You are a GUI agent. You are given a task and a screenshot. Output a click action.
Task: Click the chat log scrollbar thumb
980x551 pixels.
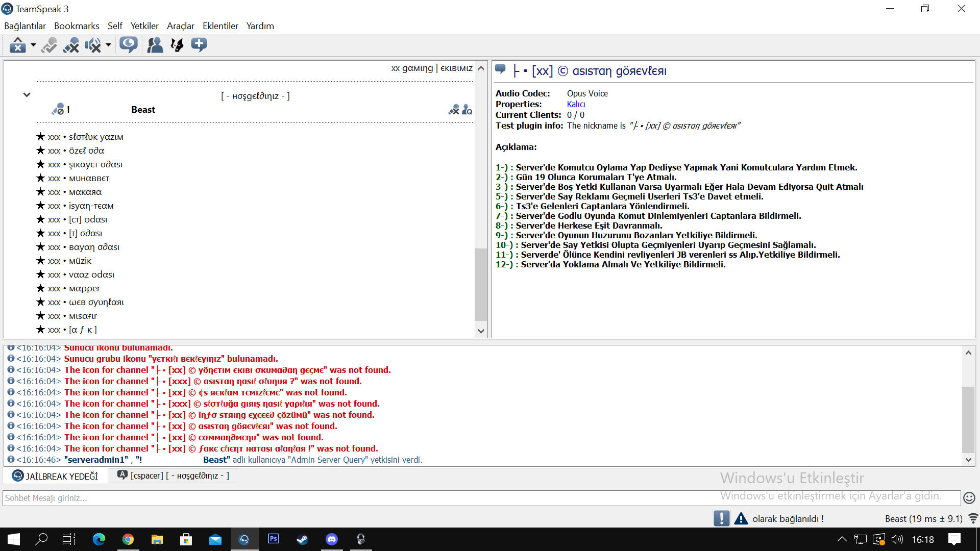coord(968,419)
